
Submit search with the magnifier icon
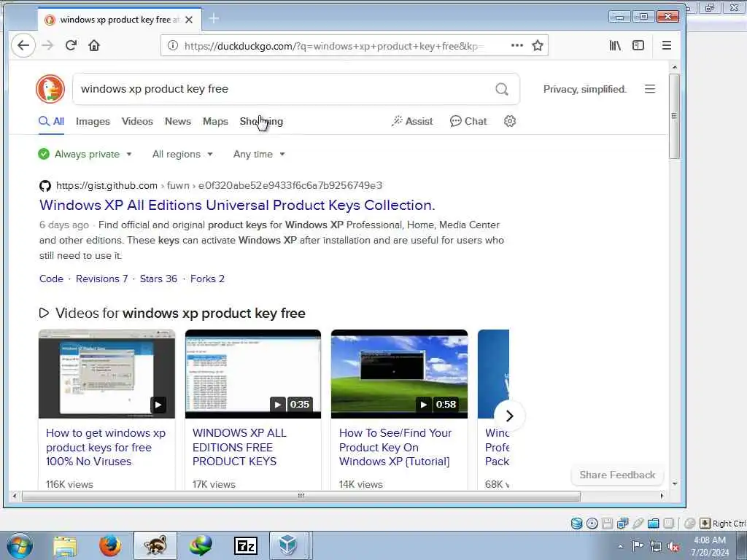tap(502, 89)
